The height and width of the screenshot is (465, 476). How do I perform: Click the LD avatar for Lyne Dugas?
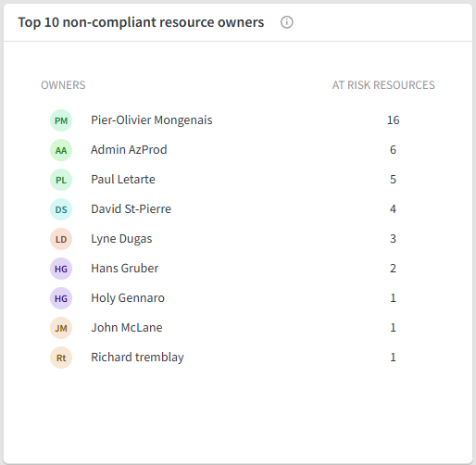click(61, 239)
